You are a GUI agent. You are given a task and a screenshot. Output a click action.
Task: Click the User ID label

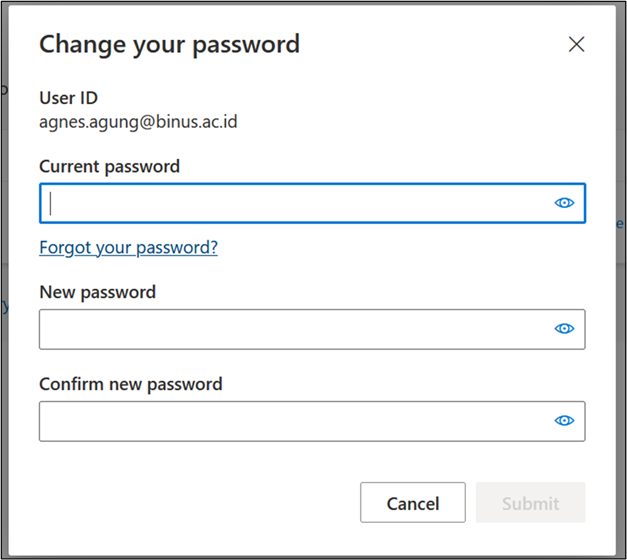tap(68, 98)
